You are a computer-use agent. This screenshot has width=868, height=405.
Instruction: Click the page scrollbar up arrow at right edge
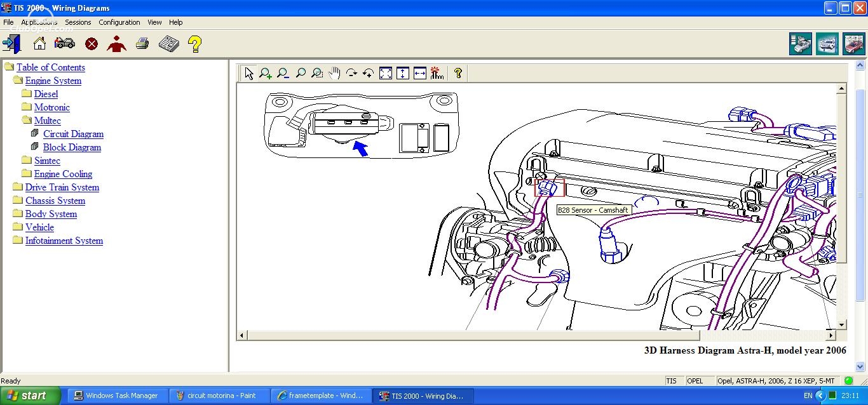861,65
